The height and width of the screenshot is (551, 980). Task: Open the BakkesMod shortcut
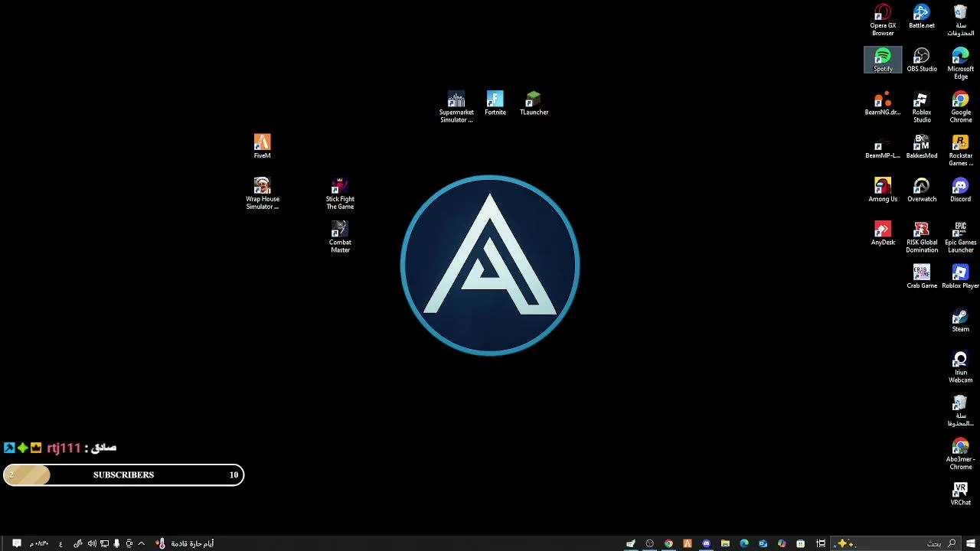pyautogui.click(x=922, y=147)
